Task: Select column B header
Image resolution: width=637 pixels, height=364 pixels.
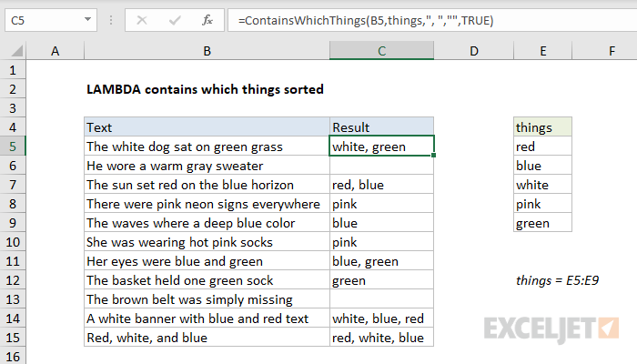Action: coord(207,51)
